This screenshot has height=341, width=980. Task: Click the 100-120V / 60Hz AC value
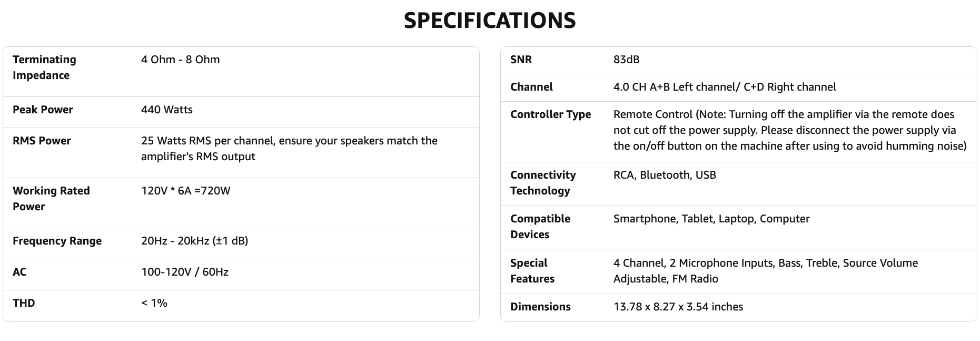pos(184,272)
